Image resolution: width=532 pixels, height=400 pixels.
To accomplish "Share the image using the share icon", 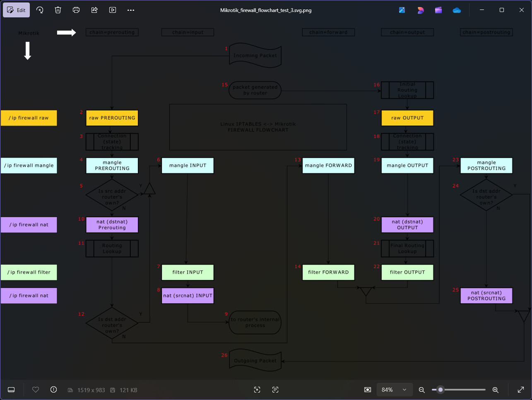I will coord(94,10).
